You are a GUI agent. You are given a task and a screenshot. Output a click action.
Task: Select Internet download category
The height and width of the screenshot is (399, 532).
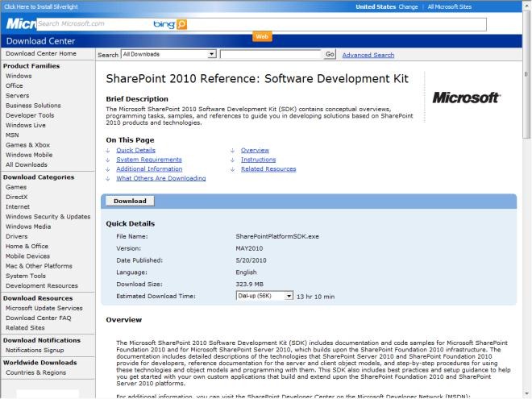click(18, 206)
